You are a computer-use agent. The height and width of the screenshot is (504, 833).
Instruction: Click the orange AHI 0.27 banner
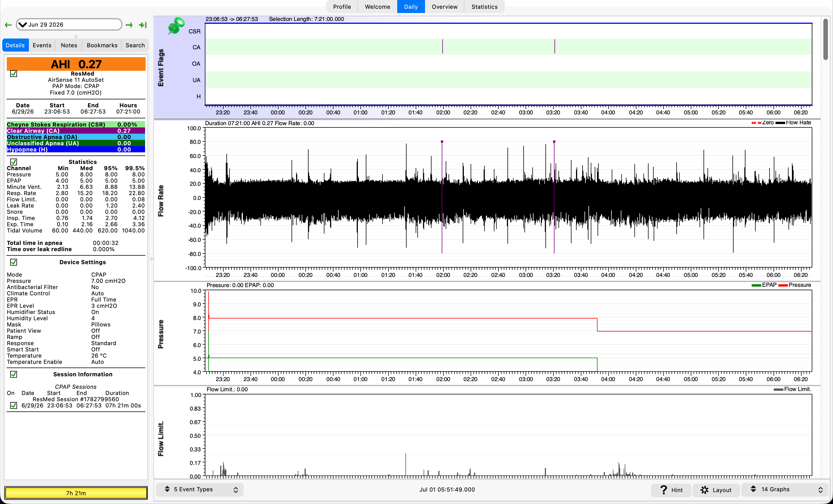76,64
